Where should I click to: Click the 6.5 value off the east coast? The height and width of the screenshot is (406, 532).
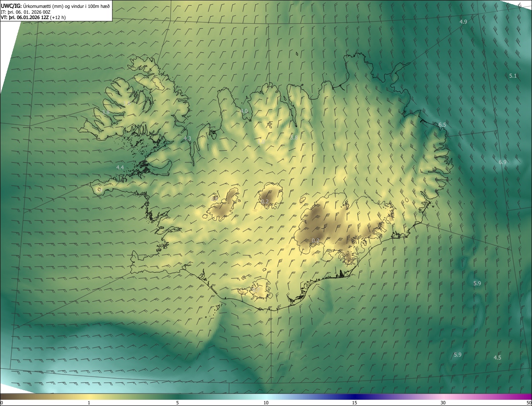click(442, 125)
